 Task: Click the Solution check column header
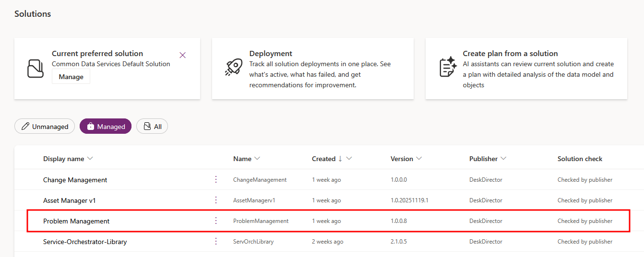pyautogui.click(x=580, y=159)
